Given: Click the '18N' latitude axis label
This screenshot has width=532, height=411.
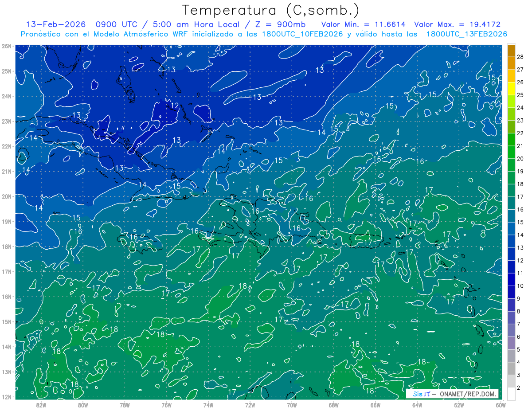Looking at the screenshot, I should click(6, 247).
